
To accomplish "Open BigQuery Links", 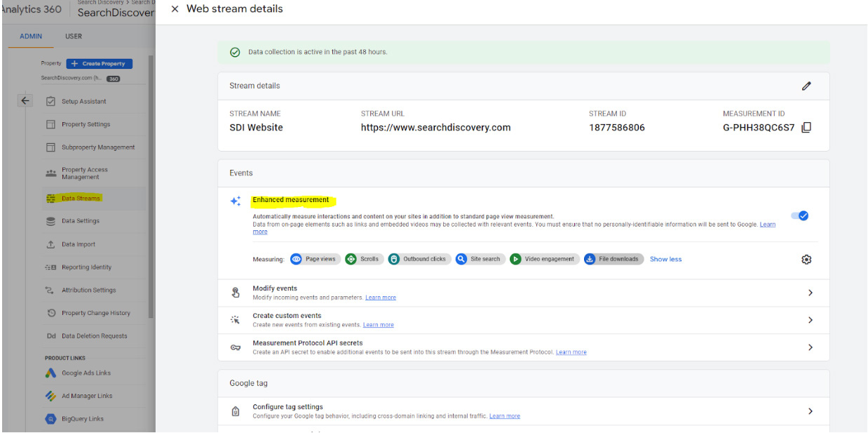I will [x=83, y=419].
